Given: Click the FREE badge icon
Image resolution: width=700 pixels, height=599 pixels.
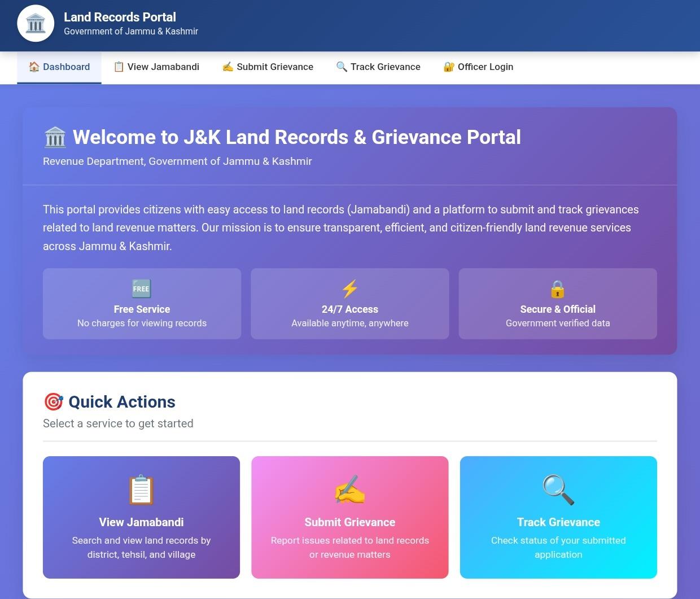Looking at the screenshot, I should click(141, 288).
